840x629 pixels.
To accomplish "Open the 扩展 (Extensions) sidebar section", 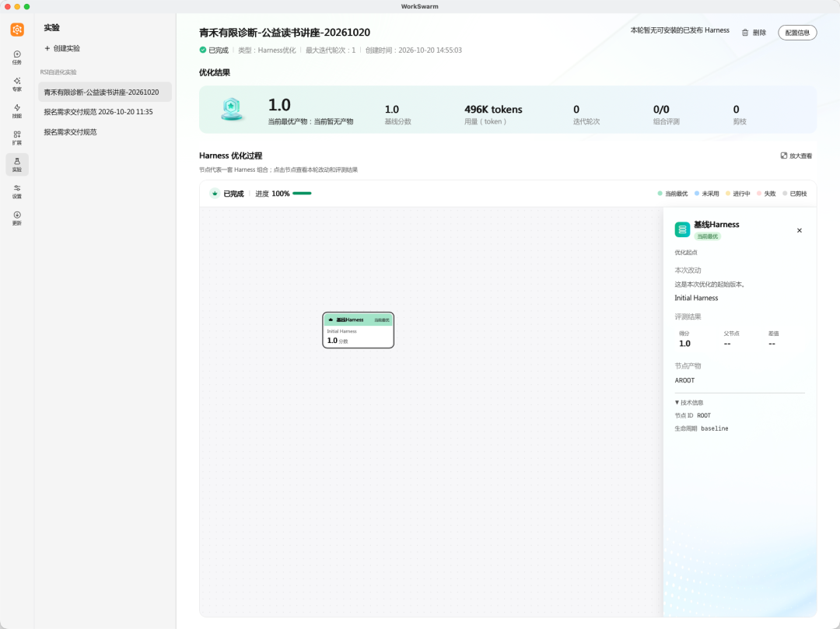I will point(17,138).
